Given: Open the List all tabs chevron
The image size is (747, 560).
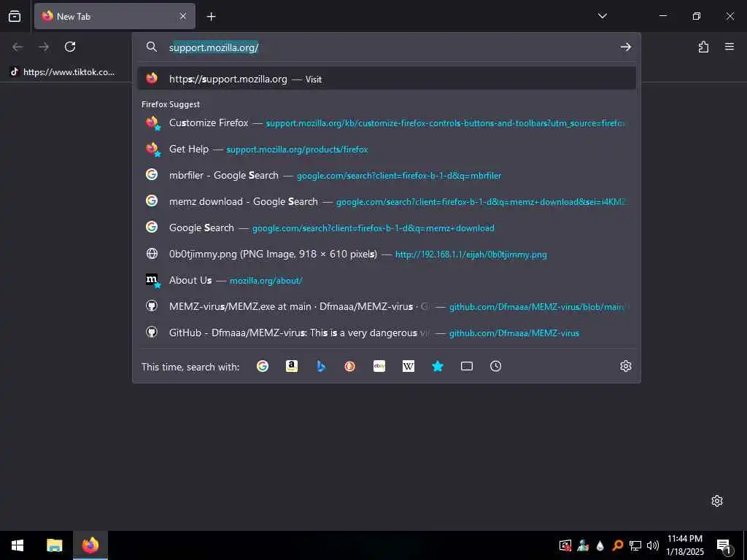Looking at the screenshot, I should tap(602, 16).
